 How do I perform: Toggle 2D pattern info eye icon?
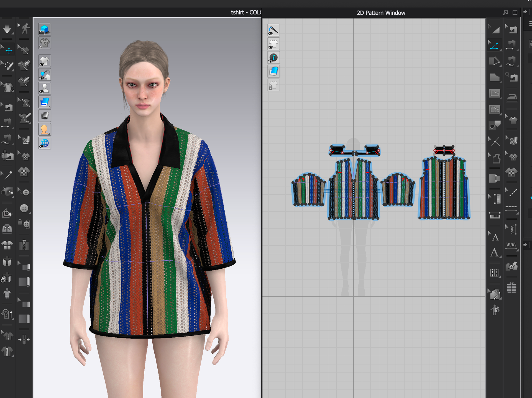click(273, 58)
